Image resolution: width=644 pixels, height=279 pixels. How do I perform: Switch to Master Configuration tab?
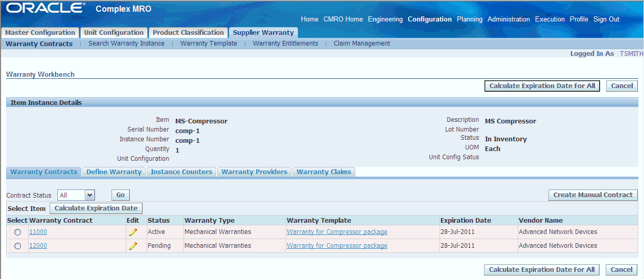[40, 33]
